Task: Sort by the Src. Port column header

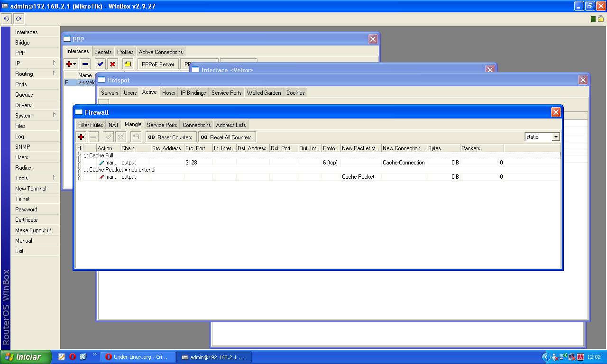Action: 198,148
